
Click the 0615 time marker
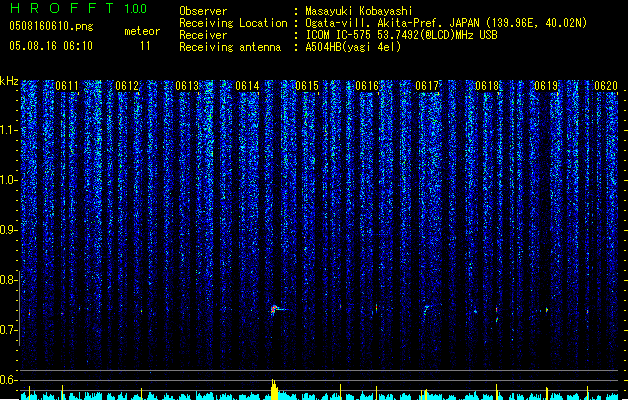coord(307,86)
